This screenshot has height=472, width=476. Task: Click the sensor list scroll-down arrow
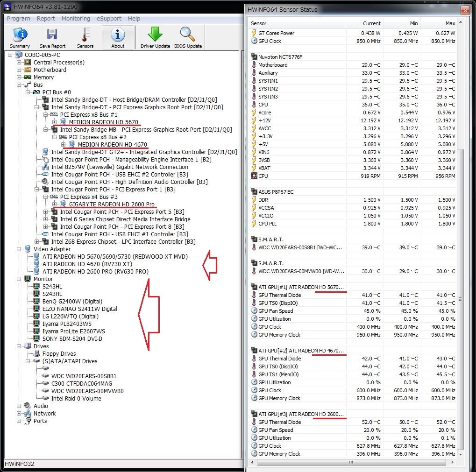click(x=460, y=454)
